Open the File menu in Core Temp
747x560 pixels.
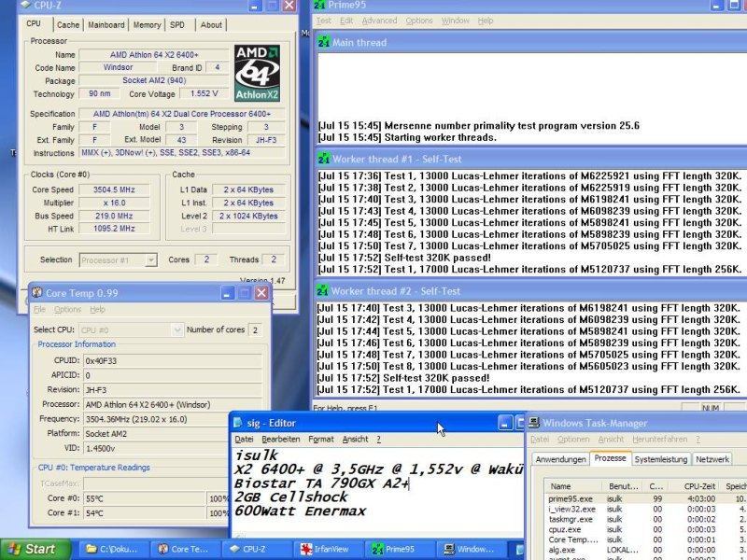coord(39,310)
